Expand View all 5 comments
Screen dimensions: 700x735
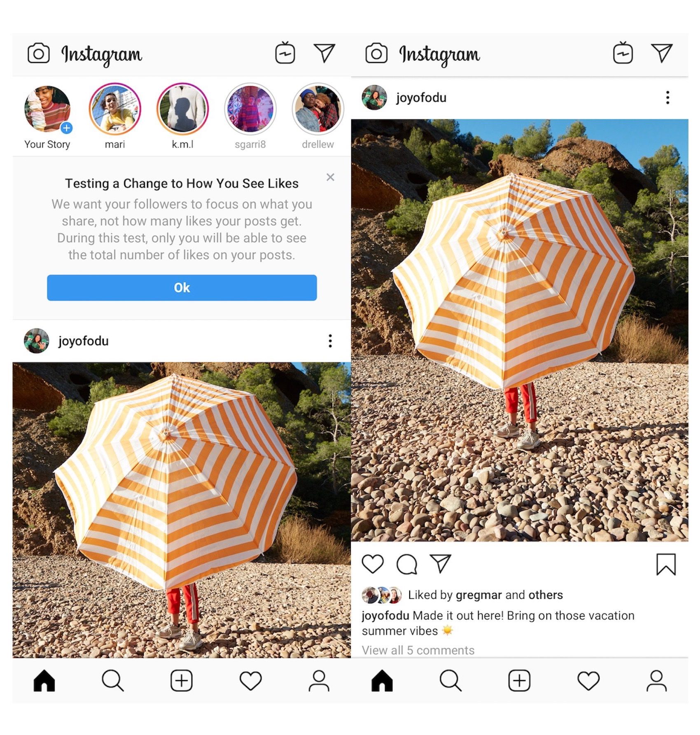tap(418, 650)
